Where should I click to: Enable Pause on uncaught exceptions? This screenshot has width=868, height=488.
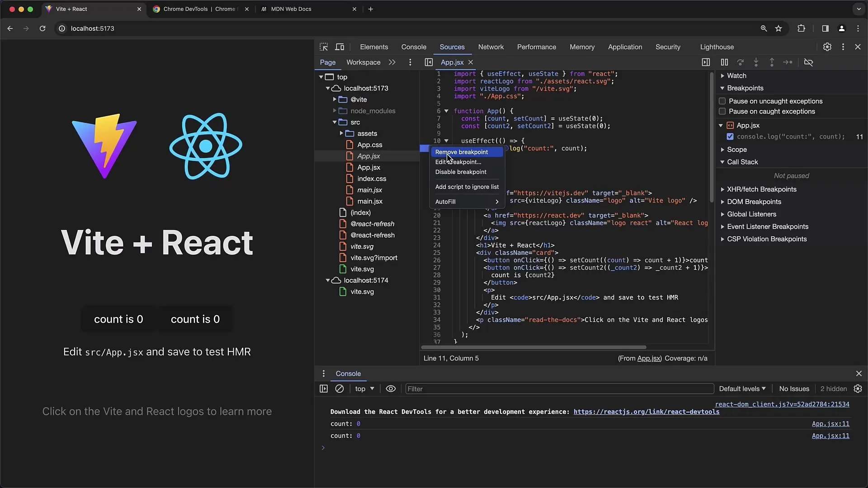pyautogui.click(x=722, y=101)
